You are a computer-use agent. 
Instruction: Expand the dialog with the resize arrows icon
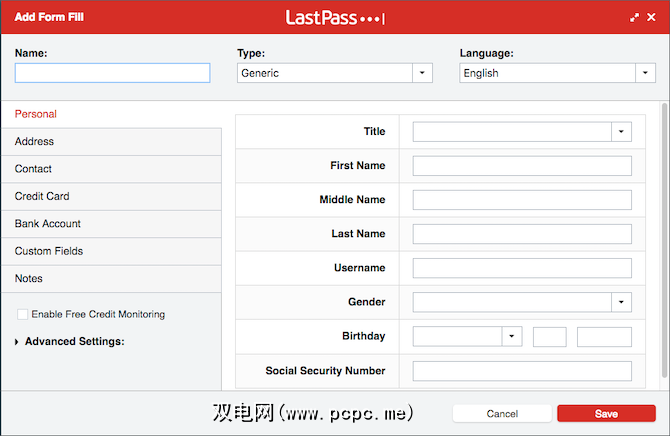pos(634,18)
